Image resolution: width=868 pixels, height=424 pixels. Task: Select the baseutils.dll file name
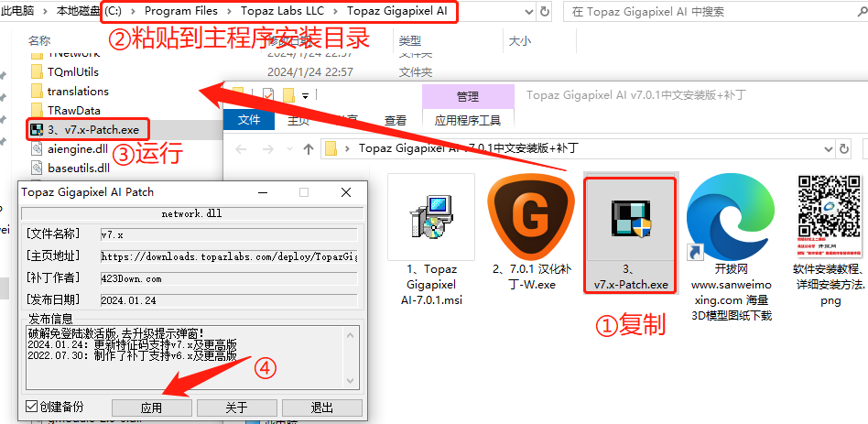(x=79, y=168)
